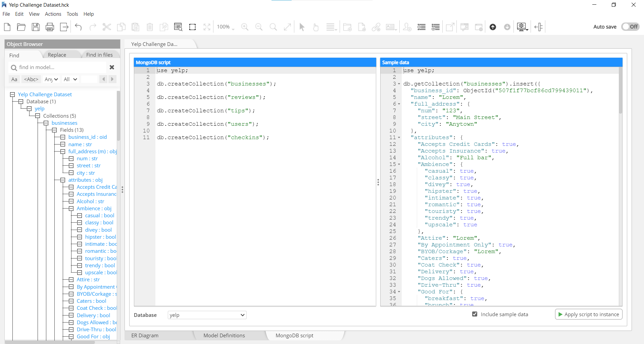Switch to the Replace tab

57,55
